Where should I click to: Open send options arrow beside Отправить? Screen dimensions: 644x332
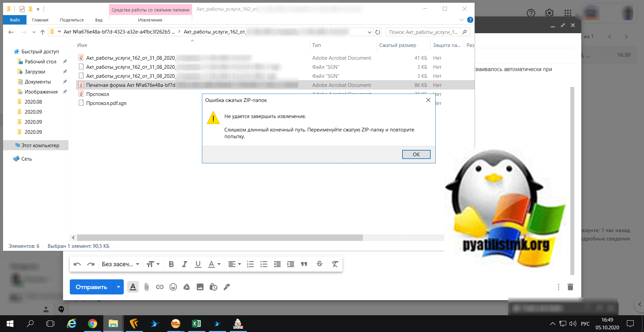tap(118, 287)
